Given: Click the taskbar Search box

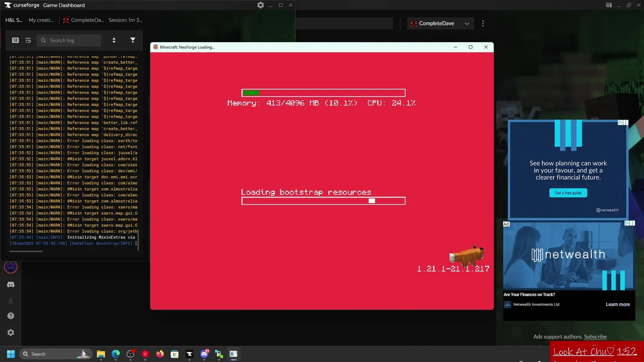Looking at the screenshot, I should (x=57, y=354).
